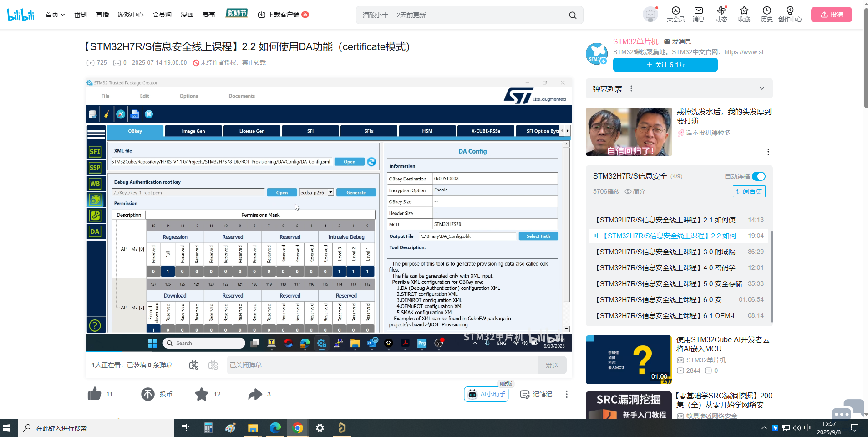This screenshot has height=437, width=868.
Task: Click the 教师节 banner in navigation
Action: click(237, 13)
